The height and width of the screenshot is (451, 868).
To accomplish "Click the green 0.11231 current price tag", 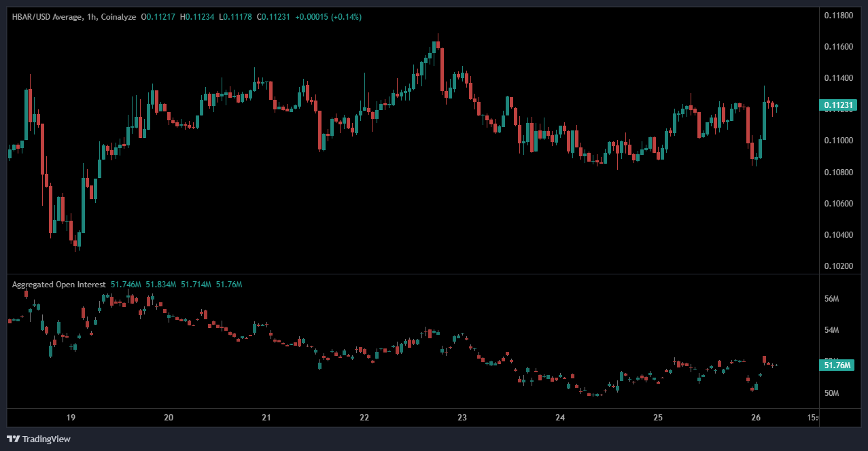I will [x=840, y=105].
